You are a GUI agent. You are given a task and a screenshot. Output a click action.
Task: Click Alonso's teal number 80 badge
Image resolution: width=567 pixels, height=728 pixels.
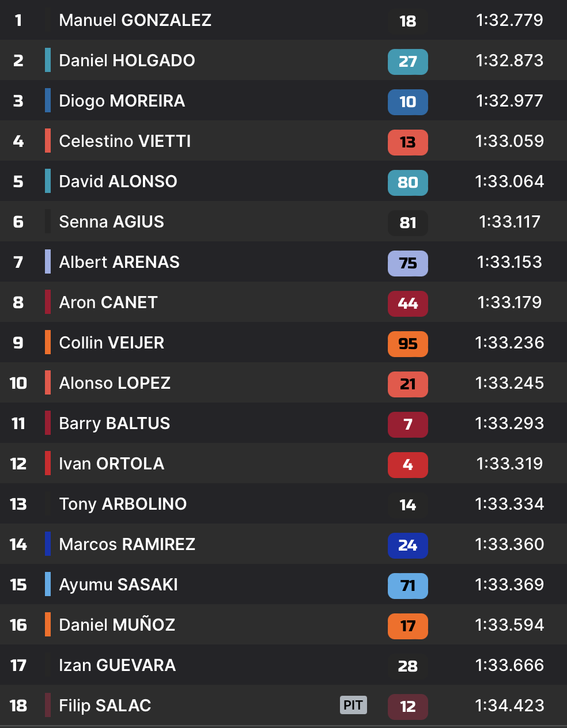(407, 183)
